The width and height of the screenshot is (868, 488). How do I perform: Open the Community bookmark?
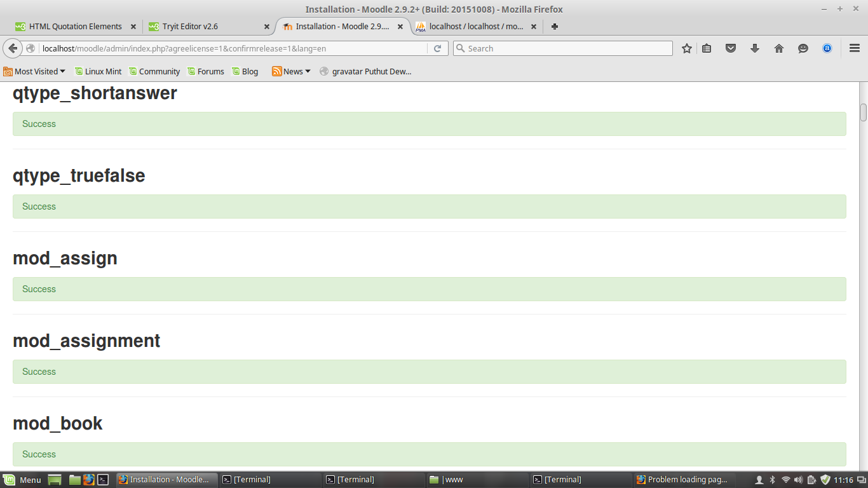[154, 71]
